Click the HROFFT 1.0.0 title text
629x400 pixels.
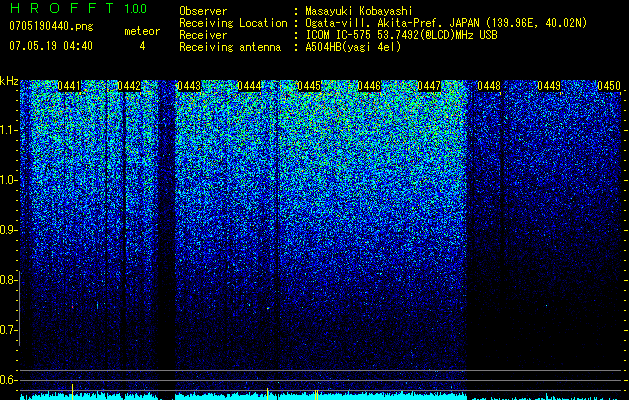pos(78,8)
